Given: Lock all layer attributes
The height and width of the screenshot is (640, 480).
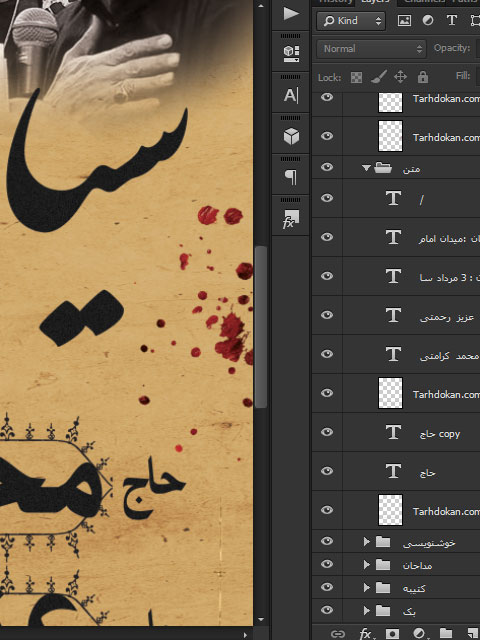Looking at the screenshot, I should (422, 77).
